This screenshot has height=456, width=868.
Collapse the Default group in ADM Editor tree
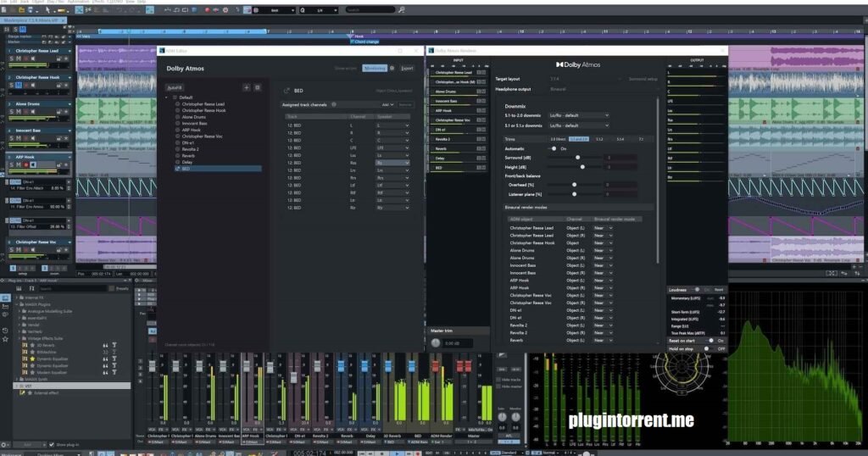[x=166, y=97]
